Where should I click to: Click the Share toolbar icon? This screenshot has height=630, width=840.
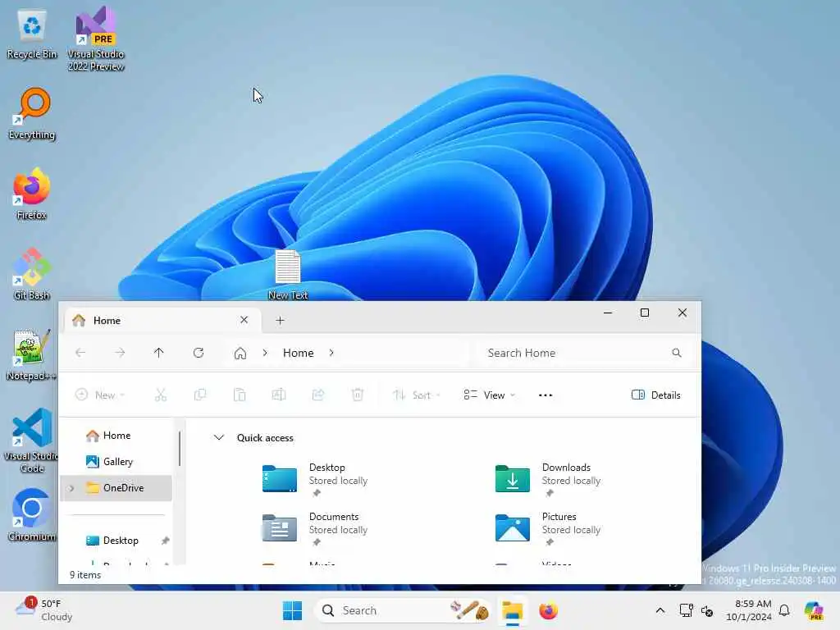point(318,395)
